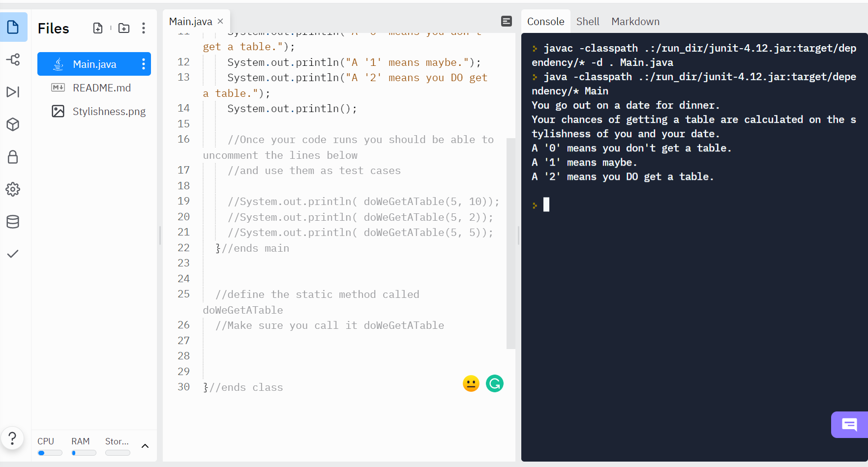Create a new folder with the add-folder icon

123,28
